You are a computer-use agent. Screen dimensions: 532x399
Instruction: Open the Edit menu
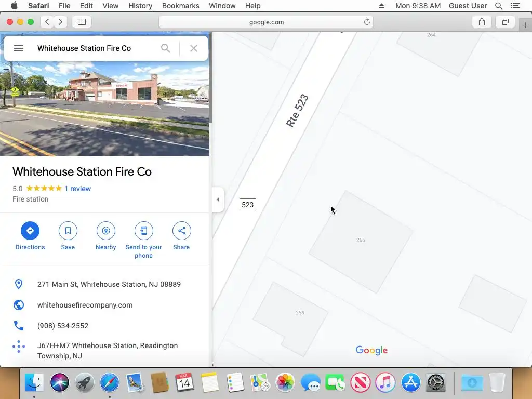[86, 6]
